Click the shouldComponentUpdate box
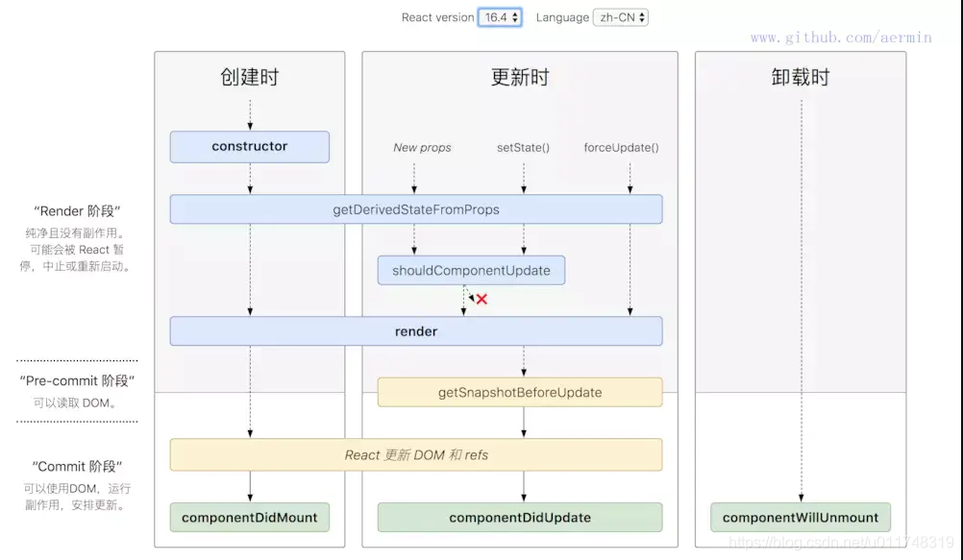The image size is (963, 560). pyautogui.click(x=471, y=270)
